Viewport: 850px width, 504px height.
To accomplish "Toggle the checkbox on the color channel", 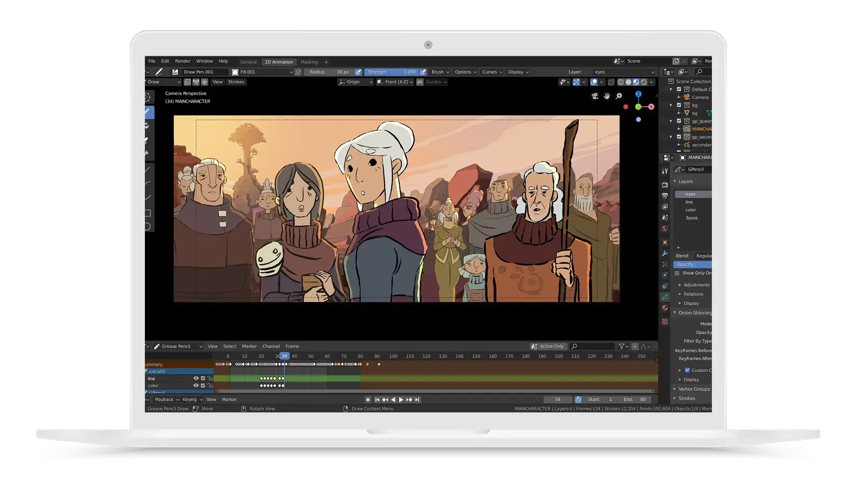I will click(x=203, y=386).
